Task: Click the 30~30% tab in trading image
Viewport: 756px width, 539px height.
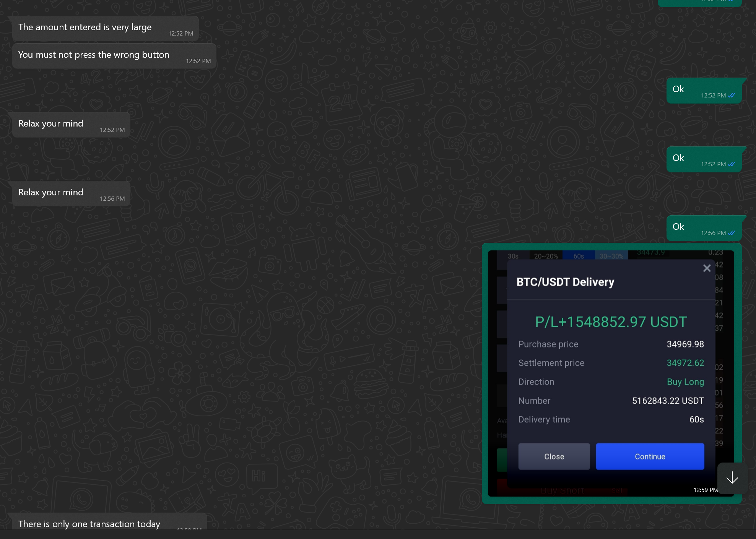Action: click(611, 256)
